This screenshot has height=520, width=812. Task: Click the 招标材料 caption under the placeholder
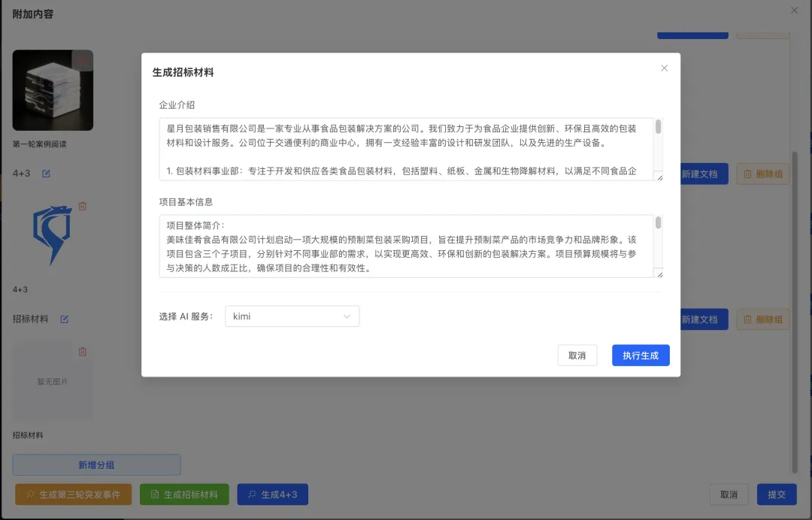[28, 435]
